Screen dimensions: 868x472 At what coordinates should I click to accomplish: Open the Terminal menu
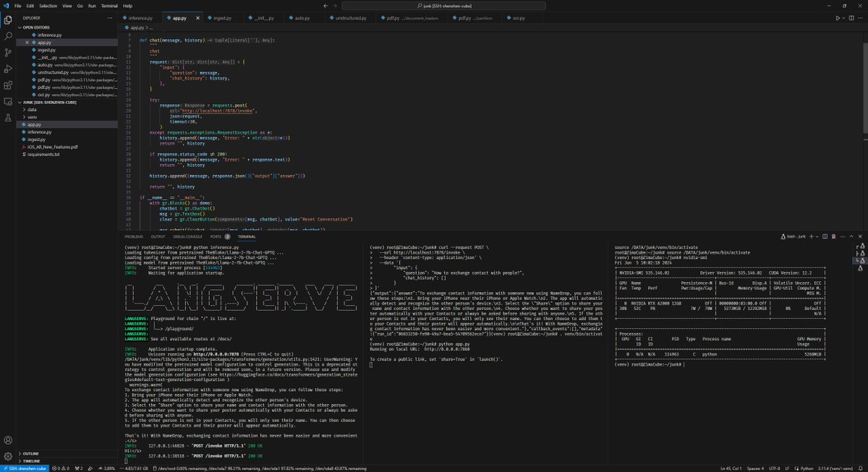[x=109, y=4]
